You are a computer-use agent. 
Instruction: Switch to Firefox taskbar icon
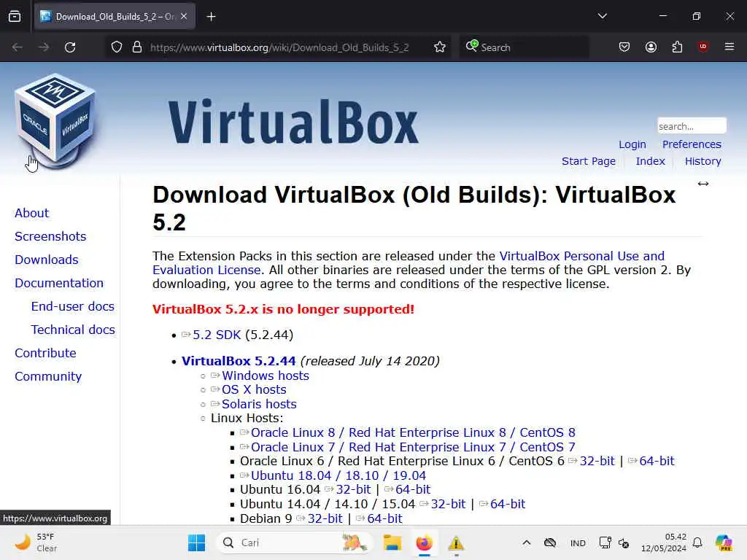(x=424, y=542)
